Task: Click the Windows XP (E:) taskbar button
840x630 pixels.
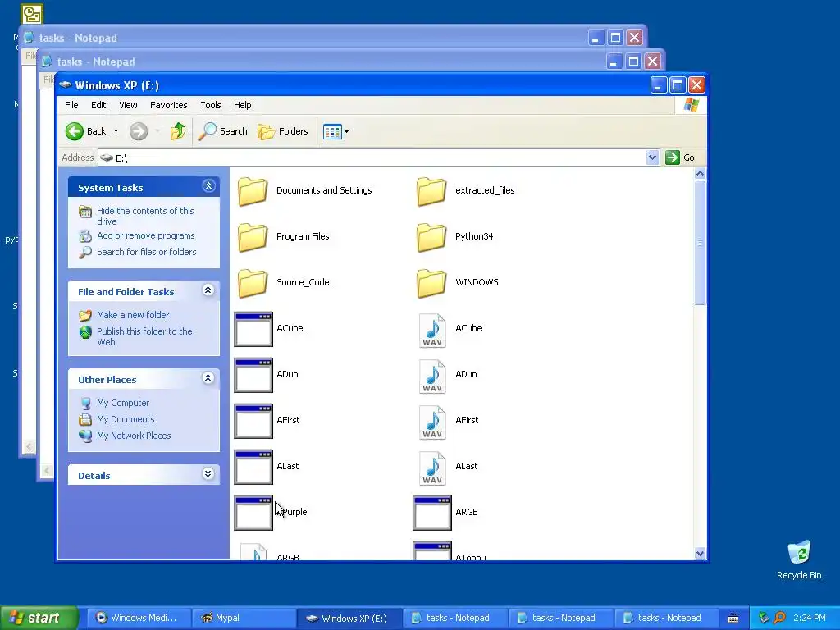Action: pyautogui.click(x=348, y=618)
